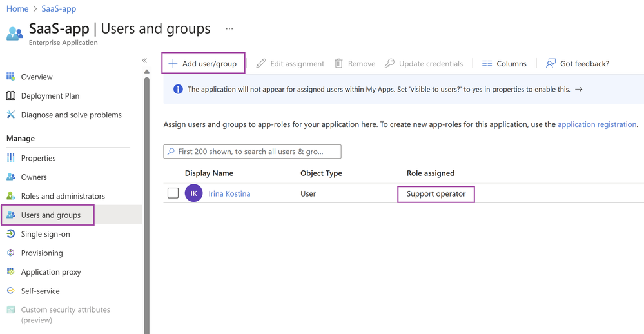Click the Custom security attributes icon

coord(11,309)
